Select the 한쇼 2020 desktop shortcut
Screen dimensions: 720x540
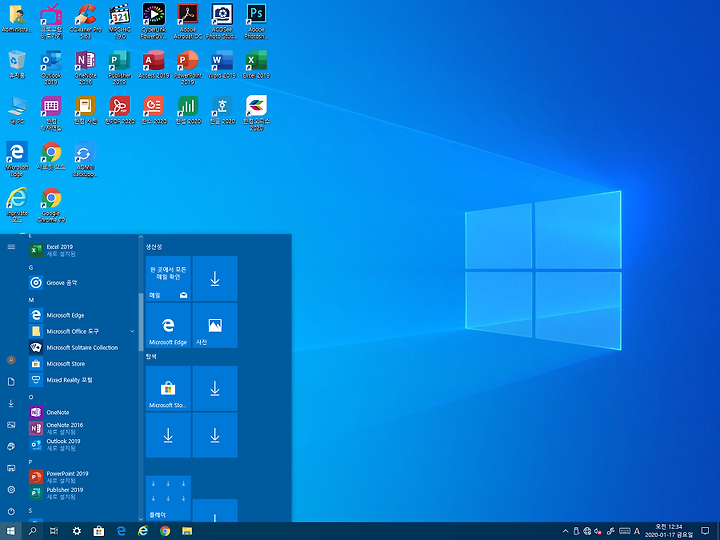[x=154, y=110]
